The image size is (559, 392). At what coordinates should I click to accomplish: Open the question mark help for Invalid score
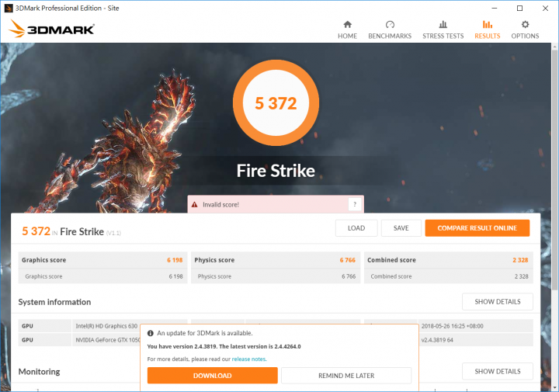coord(354,204)
